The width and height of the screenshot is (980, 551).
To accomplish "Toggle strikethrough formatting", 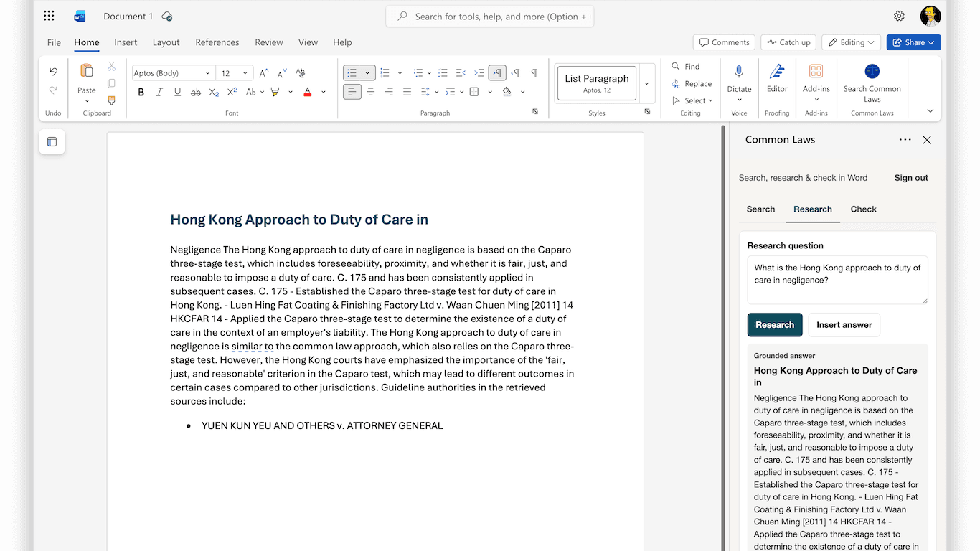I will point(196,92).
